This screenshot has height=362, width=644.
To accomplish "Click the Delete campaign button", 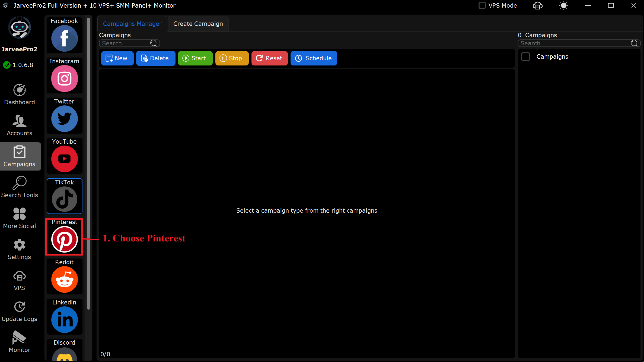I will pos(156,58).
